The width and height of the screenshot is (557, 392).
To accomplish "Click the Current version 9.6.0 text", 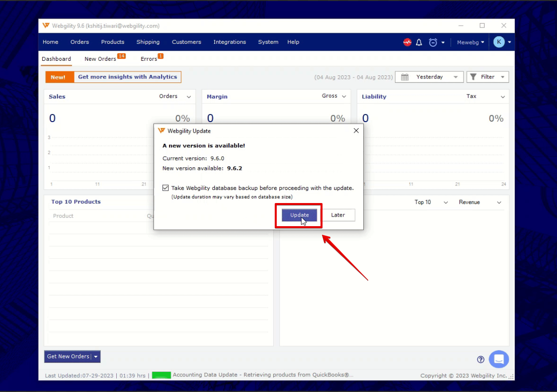I will (x=193, y=158).
